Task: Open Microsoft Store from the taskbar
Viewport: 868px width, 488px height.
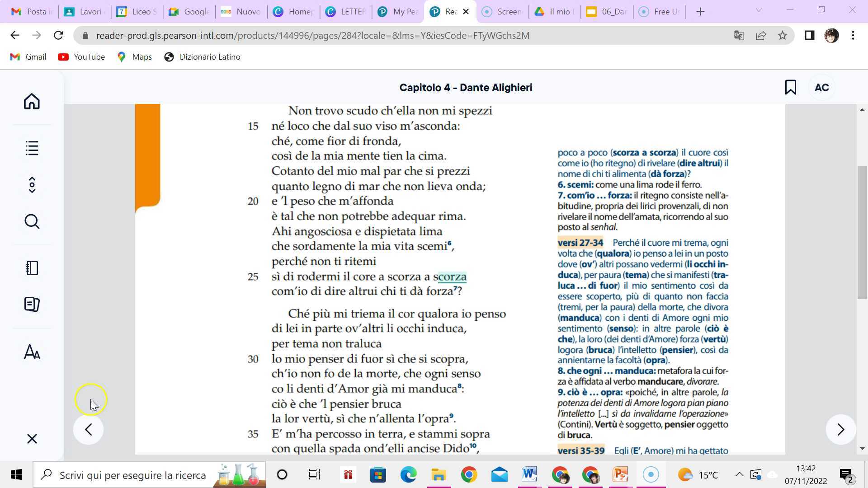Action: pyautogui.click(x=378, y=475)
